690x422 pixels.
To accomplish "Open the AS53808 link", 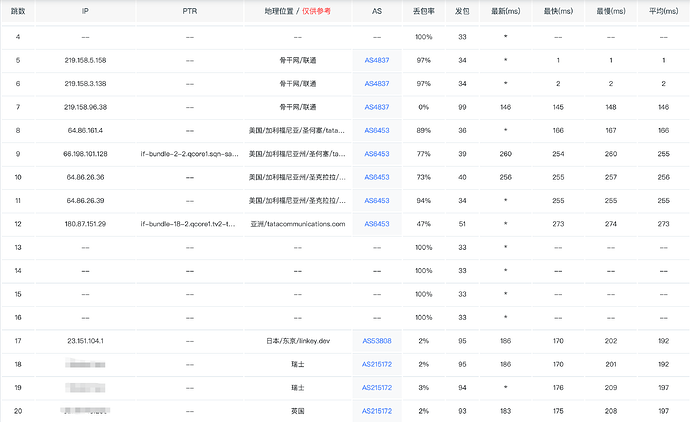I will pyautogui.click(x=377, y=341).
